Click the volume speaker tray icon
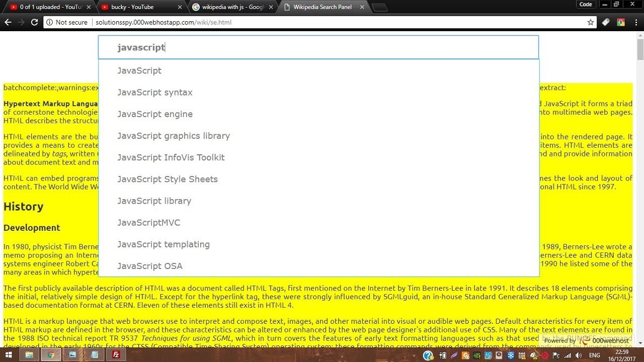This screenshot has width=644, height=362. 579,355
